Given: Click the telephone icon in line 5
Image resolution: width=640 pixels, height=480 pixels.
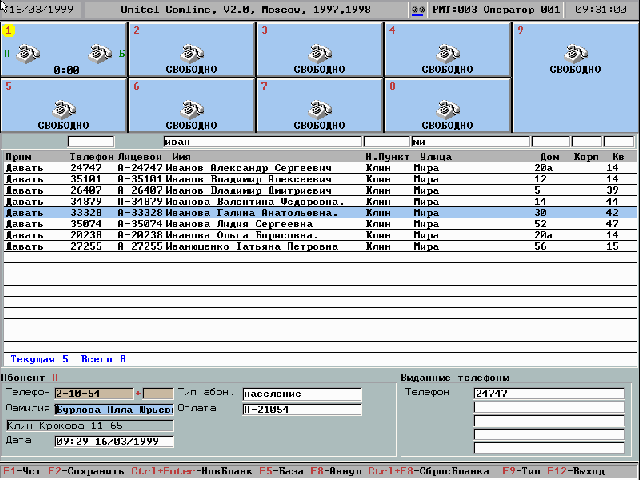Looking at the screenshot, I should pyautogui.click(x=64, y=109).
